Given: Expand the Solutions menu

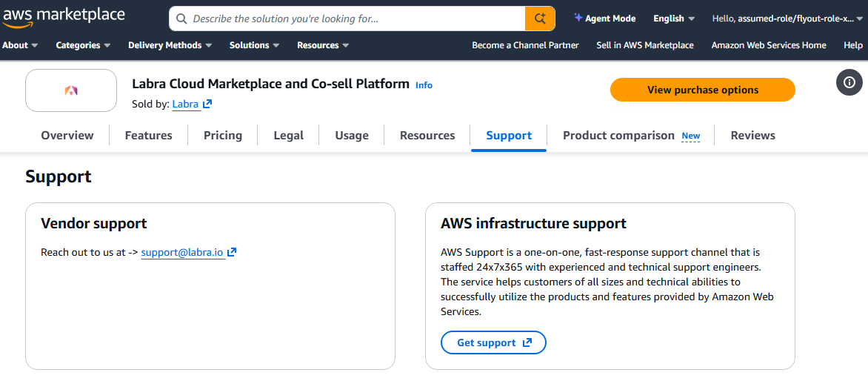Looking at the screenshot, I should point(254,45).
